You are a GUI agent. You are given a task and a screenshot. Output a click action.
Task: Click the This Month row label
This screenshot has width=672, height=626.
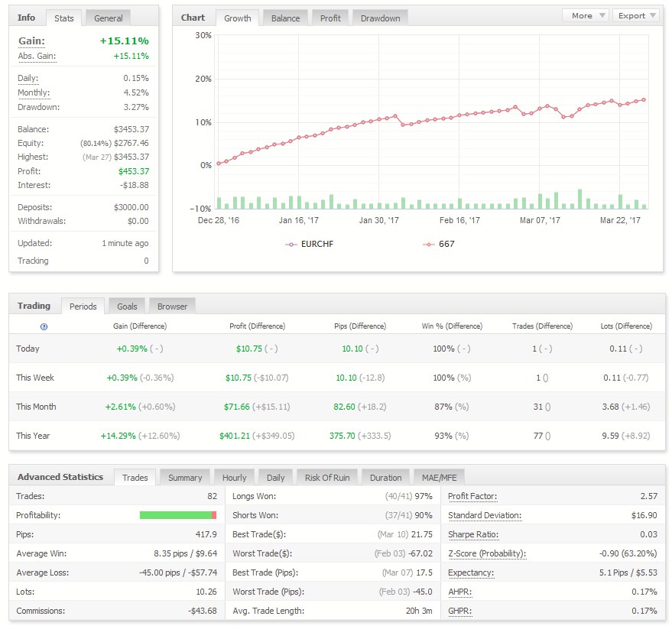point(36,407)
